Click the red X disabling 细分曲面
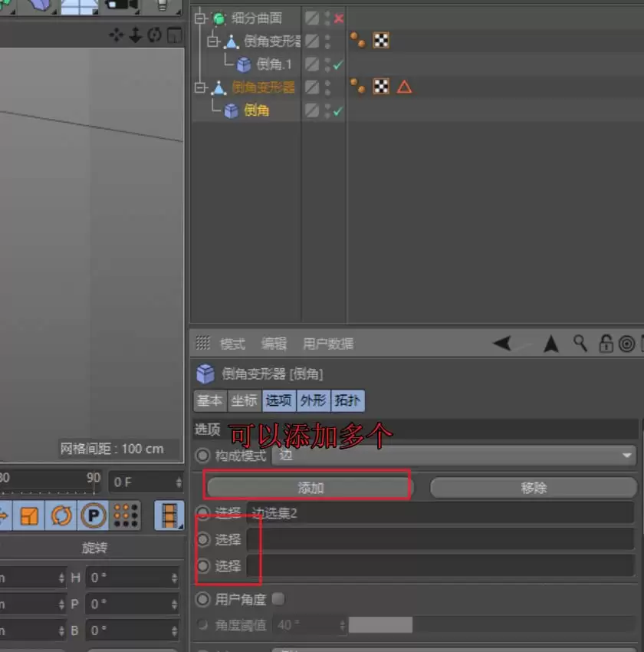644x652 pixels. coord(338,18)
